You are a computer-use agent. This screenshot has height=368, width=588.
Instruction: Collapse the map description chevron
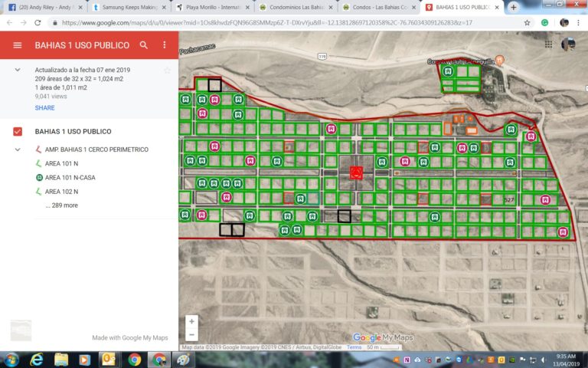[x=18, y=70]
